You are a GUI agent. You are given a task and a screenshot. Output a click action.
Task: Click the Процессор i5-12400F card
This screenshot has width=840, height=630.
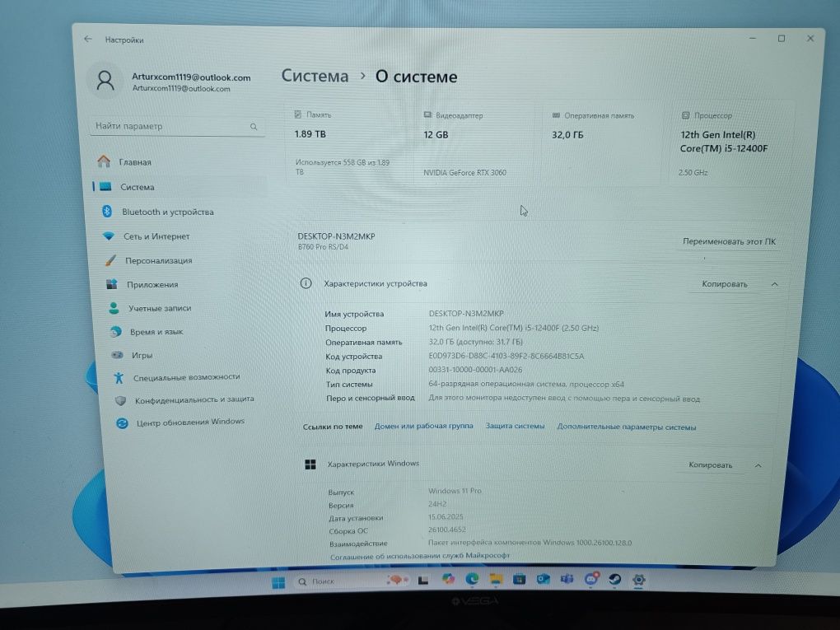[x=730, y=145]
